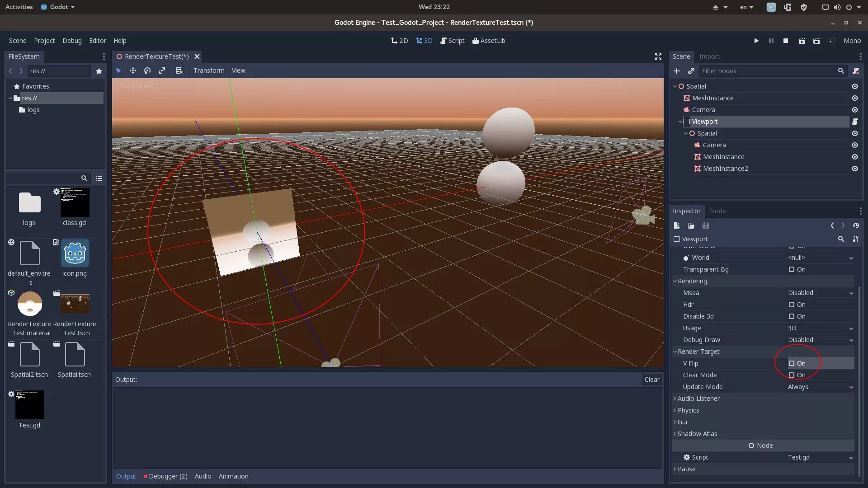868x488 pixels.
Task: Click the list select mode icon
Action: pyautogui.click(x=179, y=70)
